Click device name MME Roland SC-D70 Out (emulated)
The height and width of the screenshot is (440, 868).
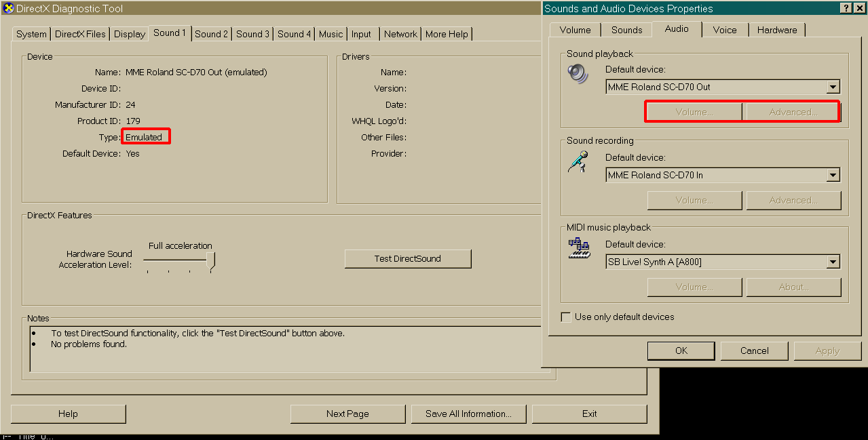pyautogui.click(x=196, y=72)
